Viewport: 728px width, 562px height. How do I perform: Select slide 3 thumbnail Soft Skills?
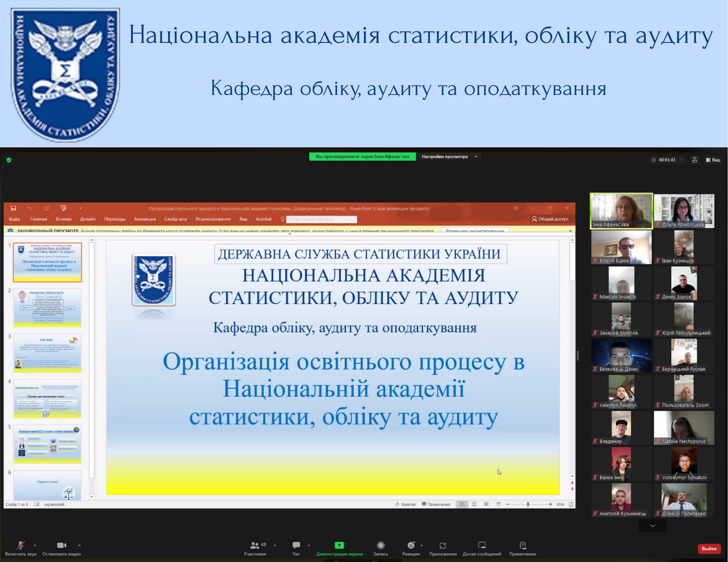click(47, 353)
